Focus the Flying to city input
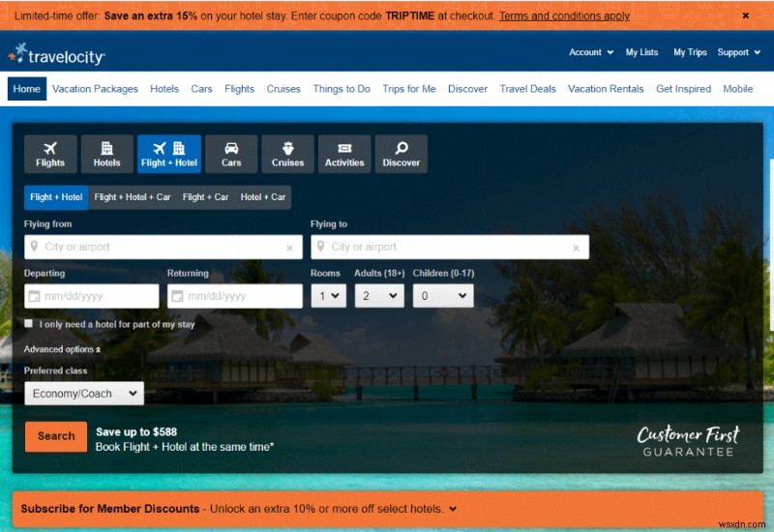This screenshot has width=774, height=532. point(450,247)
